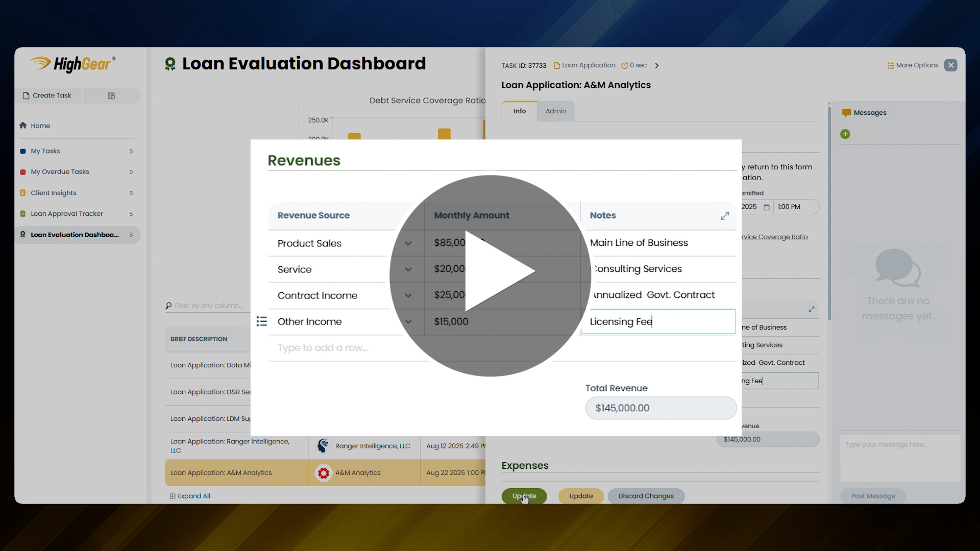Click the date picker calendar icon by 2025
Viewport: 980px width, 551px height.
(x=766, y=207)
